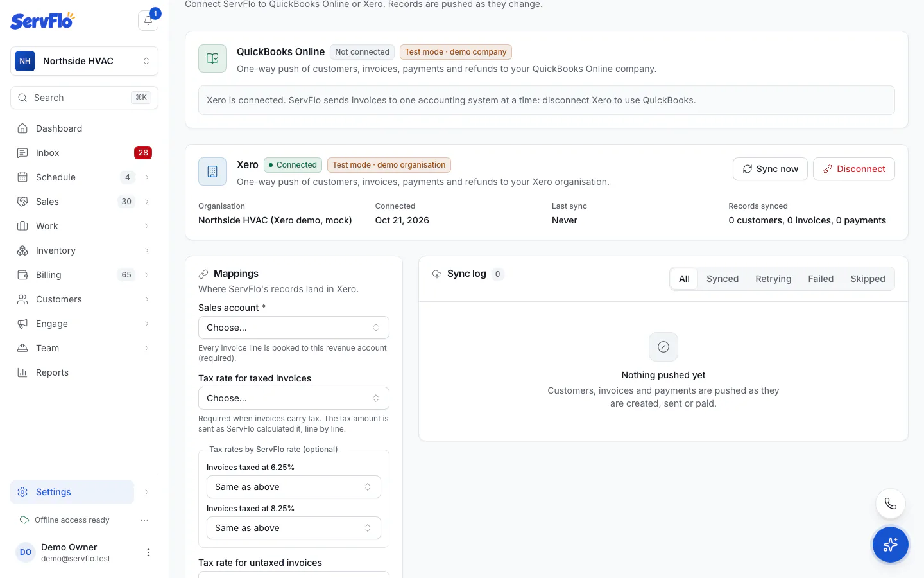Click the Sync now button
The image size is (924, 578).
(770, 169)
